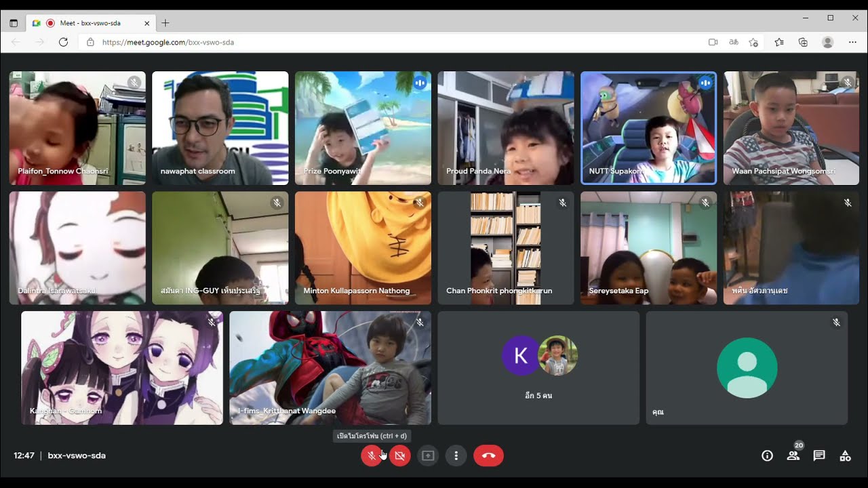Select I-fims_Kritthanat Wangdee video tile
The width and height of the screenshot is (868, 488).
pyautogui.click(x=330, y=368)
